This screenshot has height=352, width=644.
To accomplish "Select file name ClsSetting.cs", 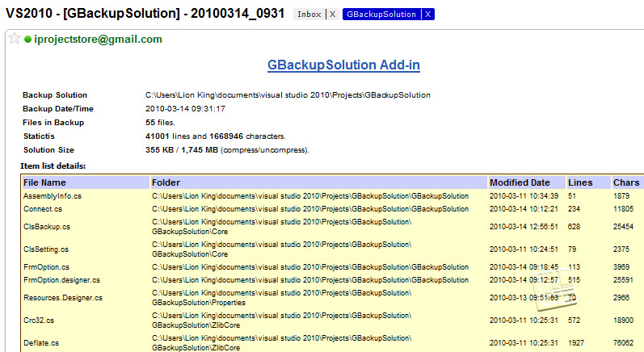I will coord(46,249).
